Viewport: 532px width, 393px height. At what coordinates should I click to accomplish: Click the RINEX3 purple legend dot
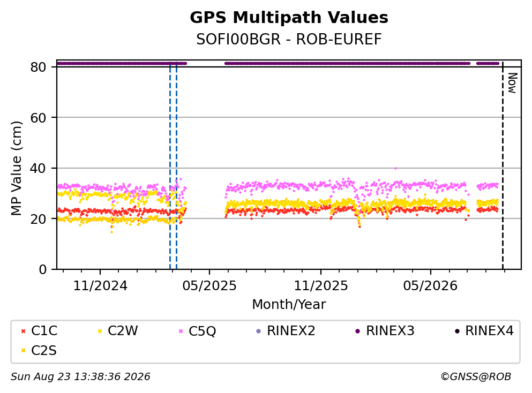(x=357, y=331)
